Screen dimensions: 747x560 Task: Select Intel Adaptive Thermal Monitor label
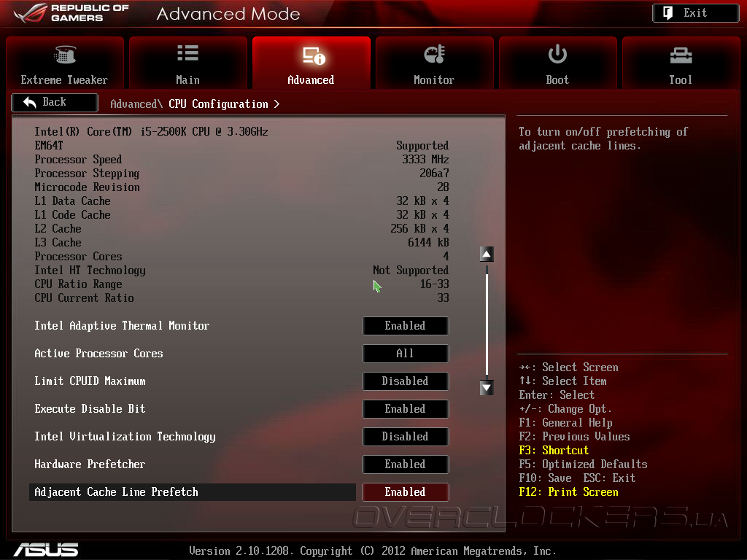point(122,326)
